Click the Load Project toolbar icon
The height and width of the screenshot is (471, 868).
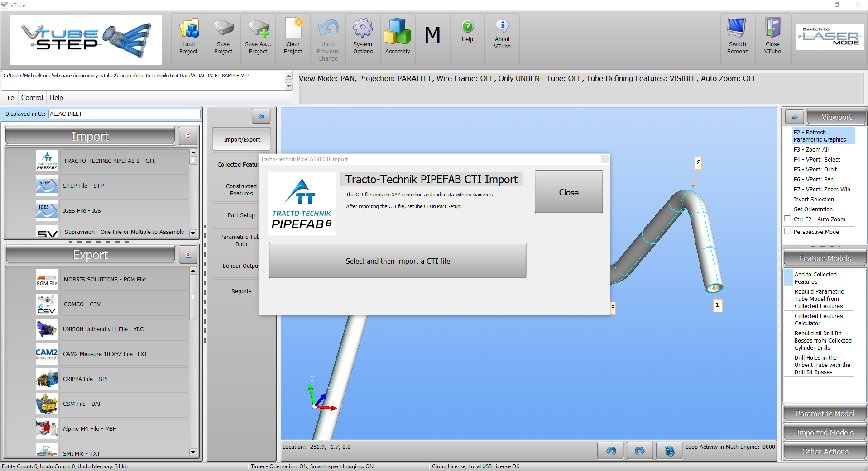click(188, 39)
